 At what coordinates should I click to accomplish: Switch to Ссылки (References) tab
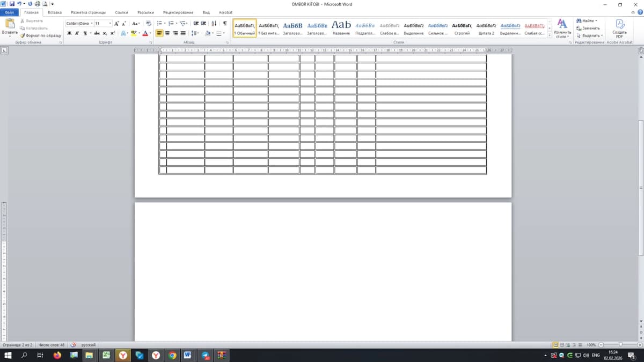[x=121, y=12]
